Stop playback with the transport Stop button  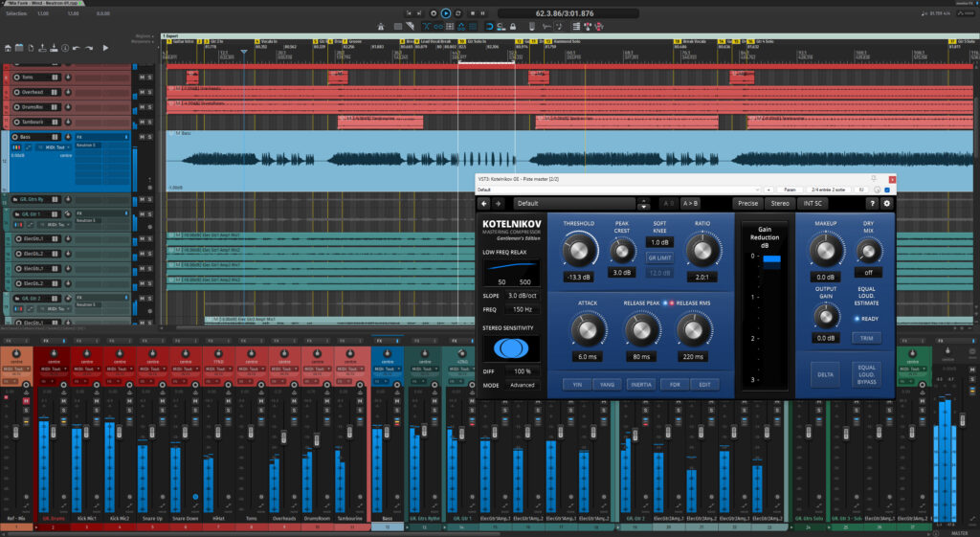coord(473,13)
